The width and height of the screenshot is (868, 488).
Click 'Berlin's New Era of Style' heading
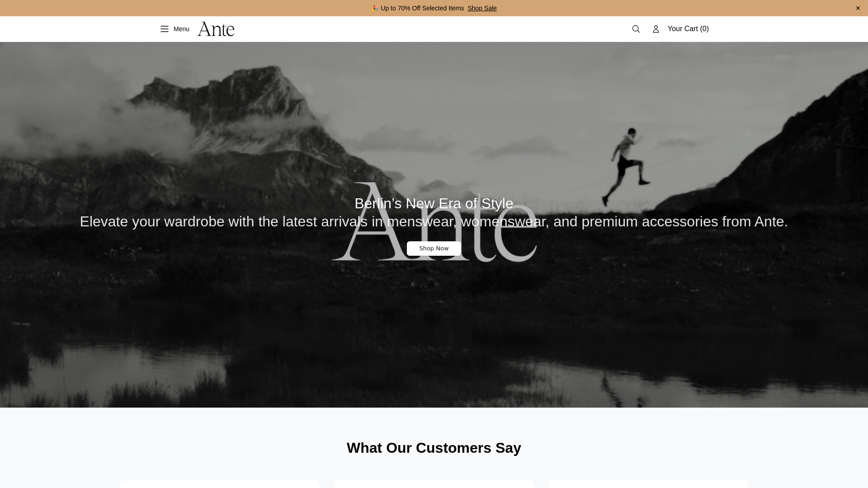pyautogui.click(x=434, y=203)
